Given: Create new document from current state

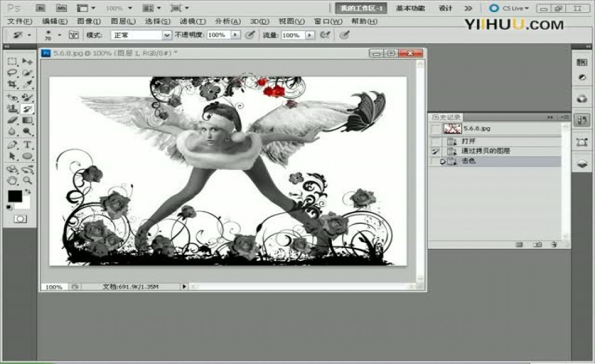Looking at the screenshot, I should tap(519, 245).
